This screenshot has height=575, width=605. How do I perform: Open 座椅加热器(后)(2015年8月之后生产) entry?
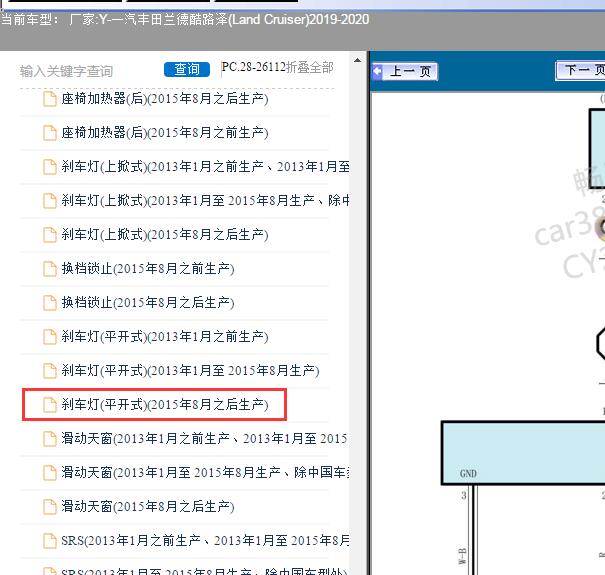coord(165,99)
